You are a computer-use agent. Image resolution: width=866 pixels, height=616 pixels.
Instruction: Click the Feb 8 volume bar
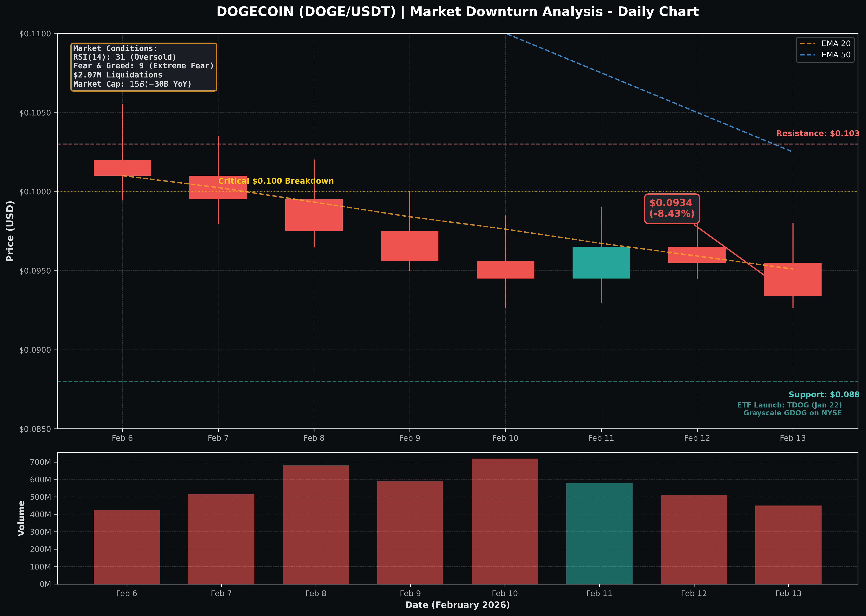316,525
